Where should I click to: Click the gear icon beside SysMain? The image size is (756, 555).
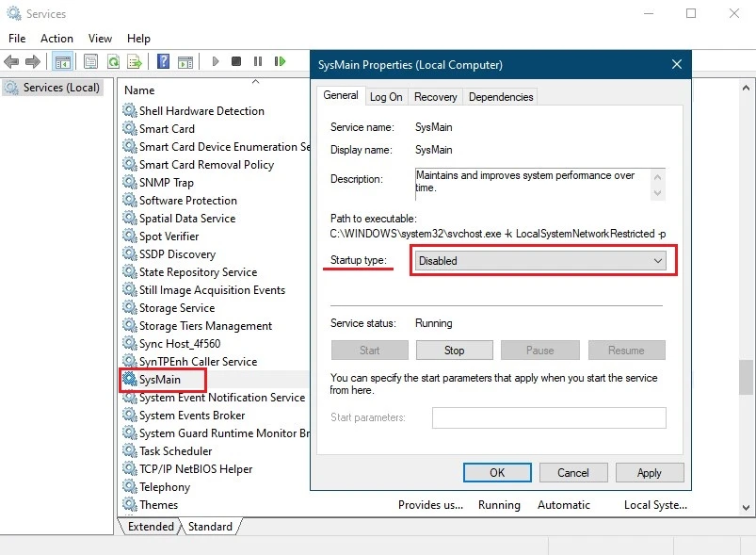pyautogui.click(x=129, y=380)
